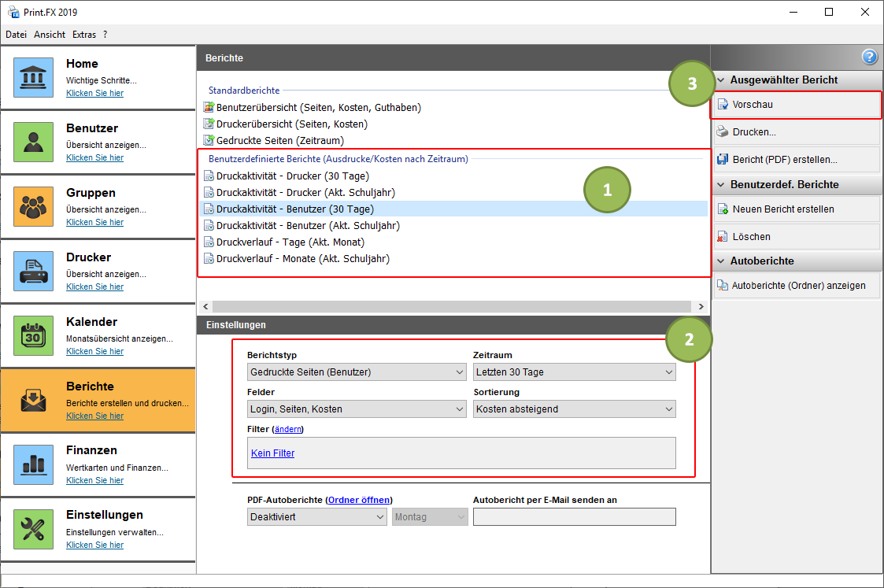Expand the Zeitraum dropdown
The height and width of the screenshot is (588, 884).
pos(574,372)
